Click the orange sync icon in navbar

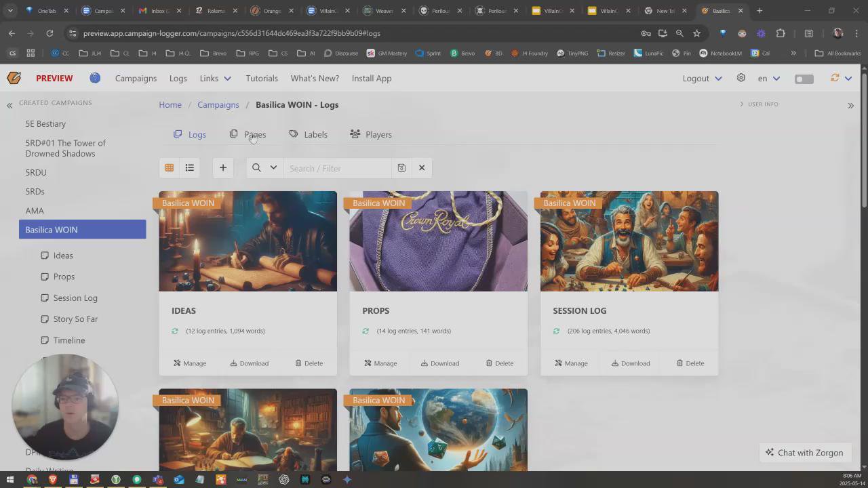835,78
